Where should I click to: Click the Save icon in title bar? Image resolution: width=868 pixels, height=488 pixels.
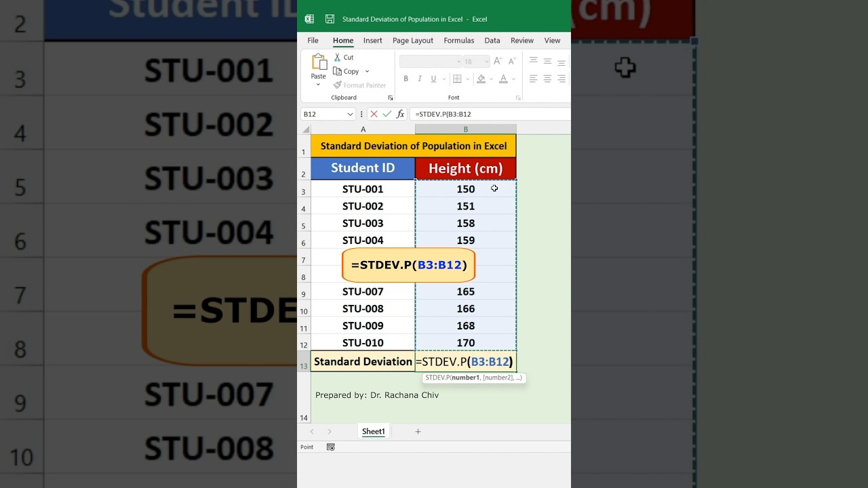tap(330, 19)
